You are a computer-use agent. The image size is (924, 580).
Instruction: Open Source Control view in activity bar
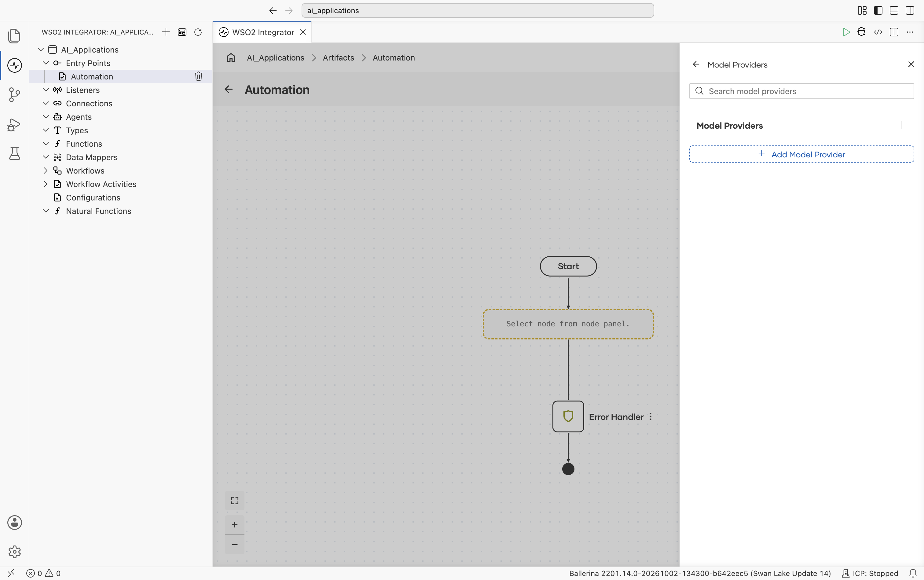coord(15,95)
